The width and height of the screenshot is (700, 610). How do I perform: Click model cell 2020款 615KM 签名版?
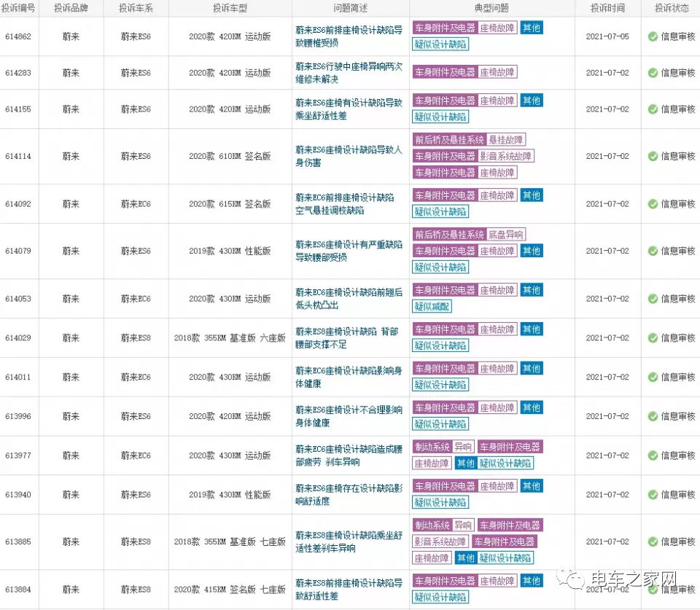[x=230, y=204]
